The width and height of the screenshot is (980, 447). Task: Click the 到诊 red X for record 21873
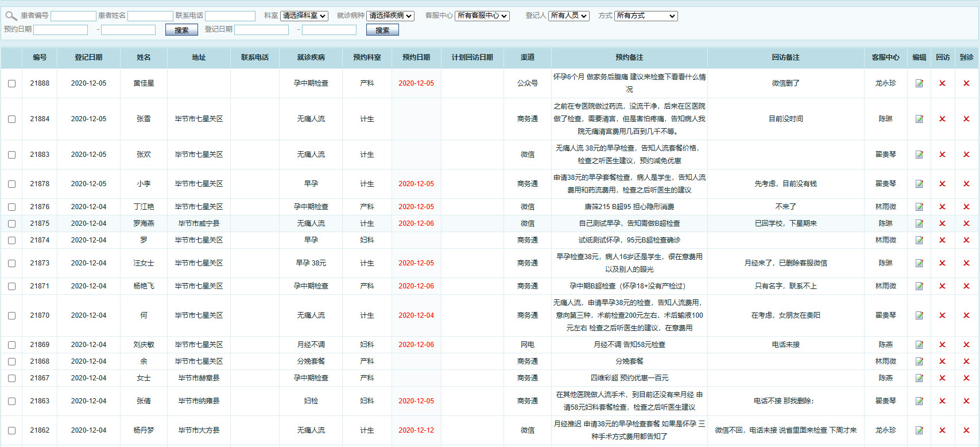[966, 263]
